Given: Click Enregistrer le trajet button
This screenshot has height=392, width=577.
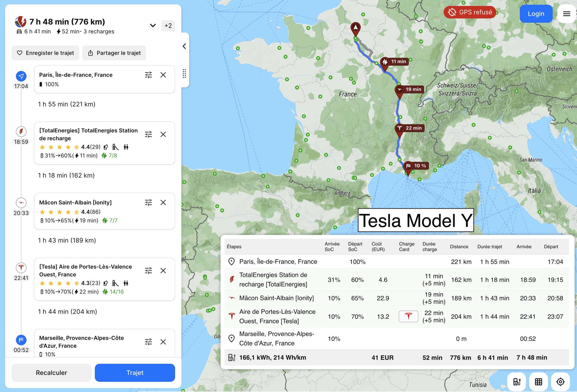Looking at the screenshot, I should 45,53.
